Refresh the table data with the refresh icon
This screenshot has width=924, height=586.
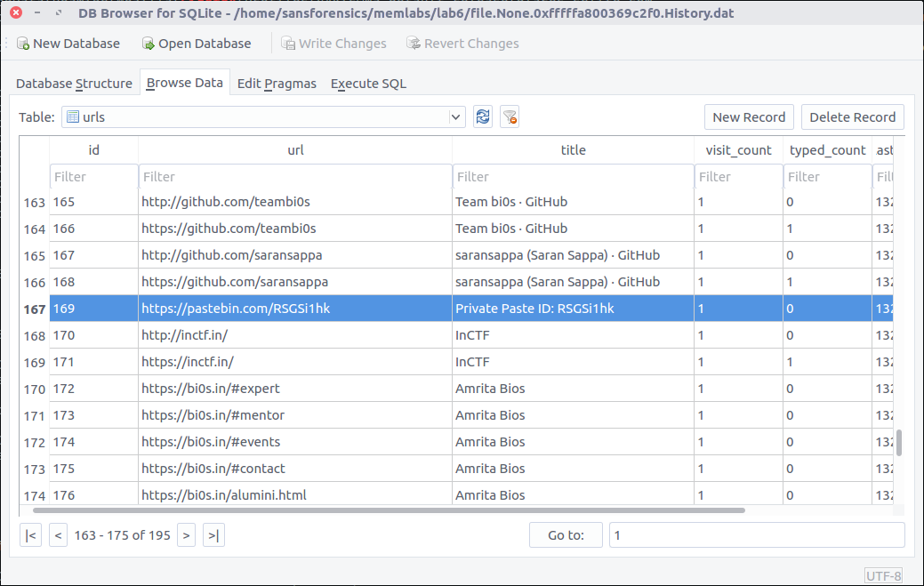(x=483, y=116)
